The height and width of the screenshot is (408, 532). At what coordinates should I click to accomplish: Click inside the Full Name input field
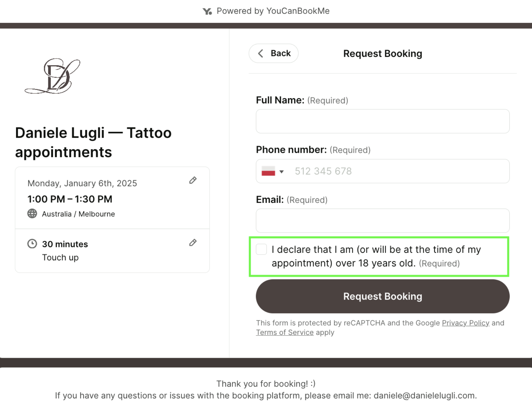pyautogui.click(x=382, y=121)
